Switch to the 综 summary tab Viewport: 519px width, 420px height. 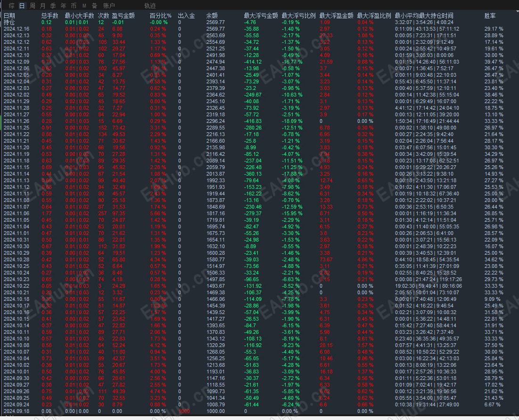click(12, 6)
